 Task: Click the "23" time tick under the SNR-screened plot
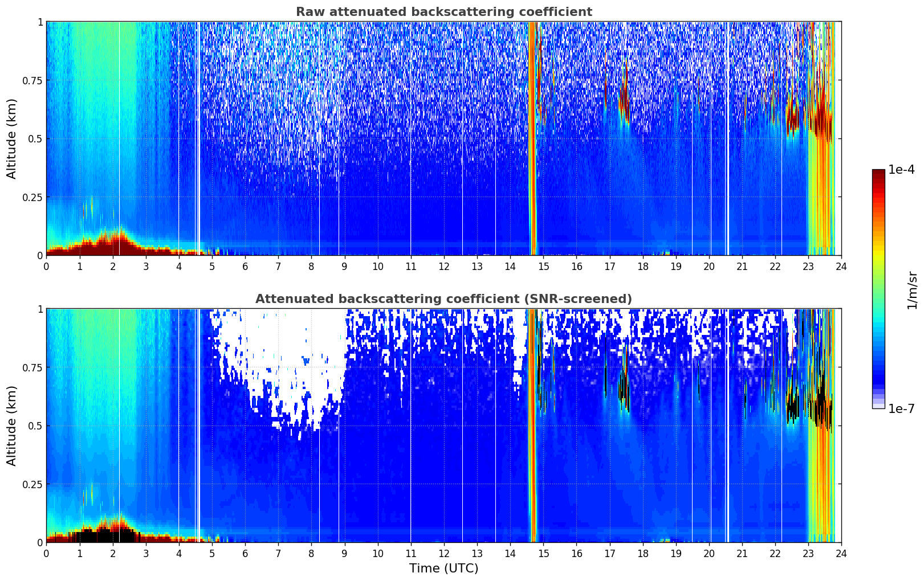808,553
